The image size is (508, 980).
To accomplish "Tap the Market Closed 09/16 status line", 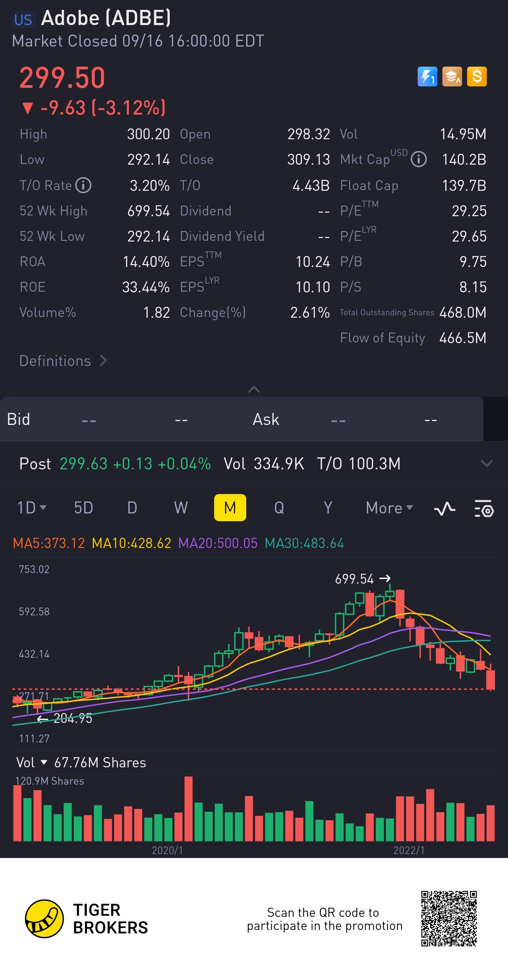I will (x=138, y=41).
